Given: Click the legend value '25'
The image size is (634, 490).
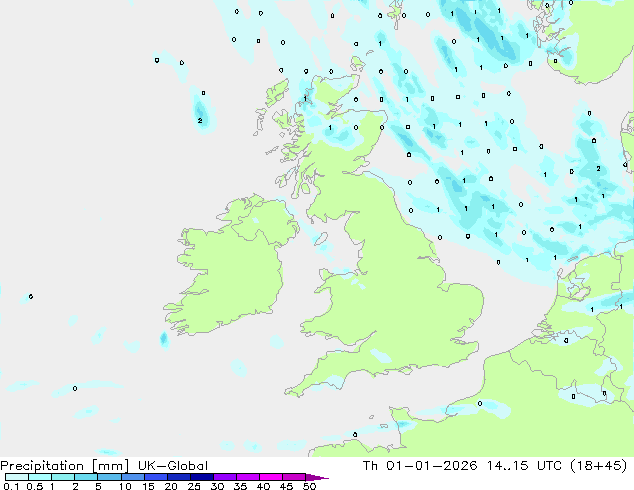Looking at the screenshot, I should point(194,486).
